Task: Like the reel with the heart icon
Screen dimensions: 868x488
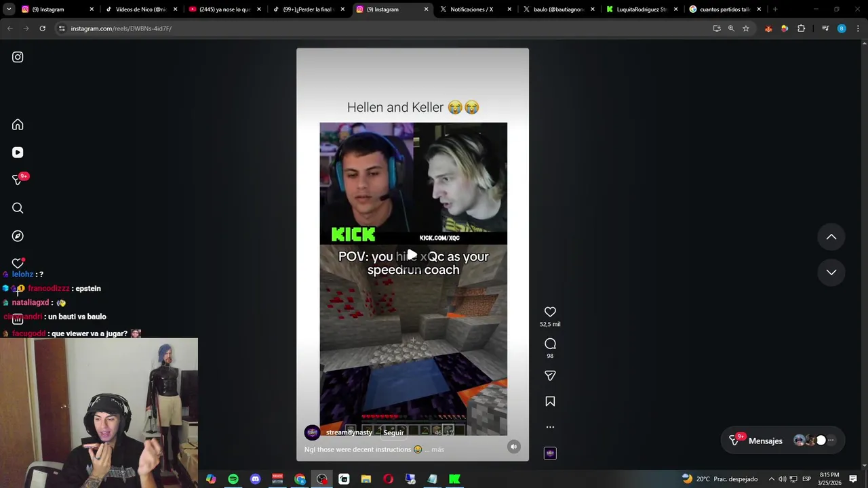Action: 550,312
